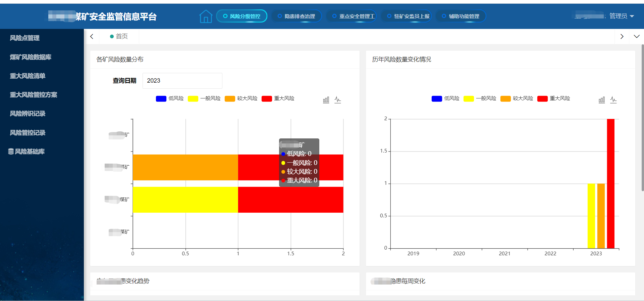Toggle 重大风险 legend in yearly chart
This screenshot has height=301, width=644.
point(553,98)
